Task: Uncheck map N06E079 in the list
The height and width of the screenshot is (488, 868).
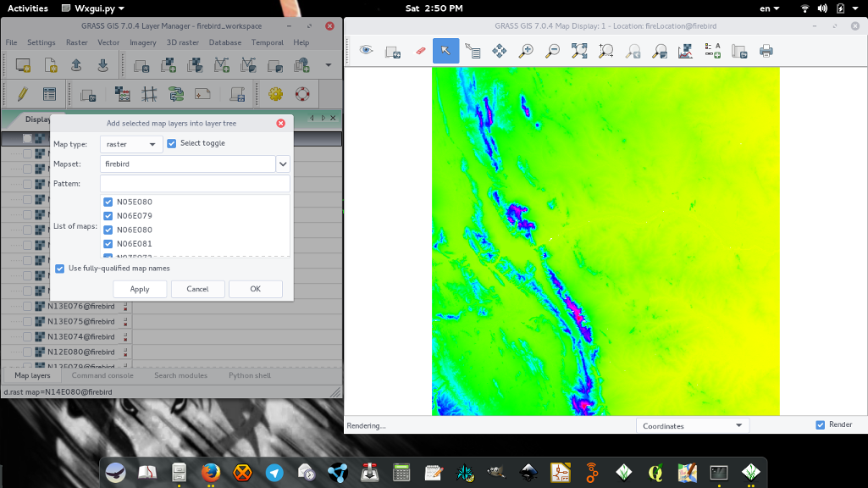Action: [108, 216]
